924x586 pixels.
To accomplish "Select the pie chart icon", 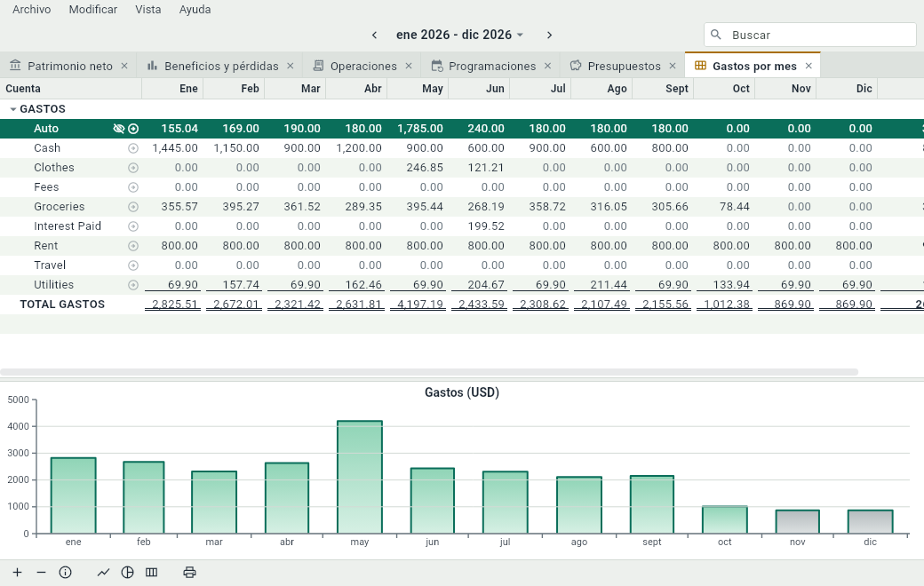I will point(127,573).
